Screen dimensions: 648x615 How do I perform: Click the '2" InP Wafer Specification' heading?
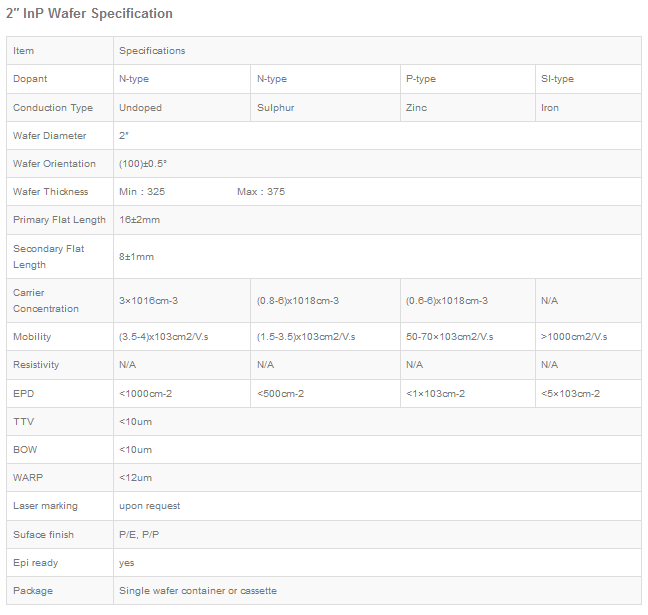tap(91, 14)
